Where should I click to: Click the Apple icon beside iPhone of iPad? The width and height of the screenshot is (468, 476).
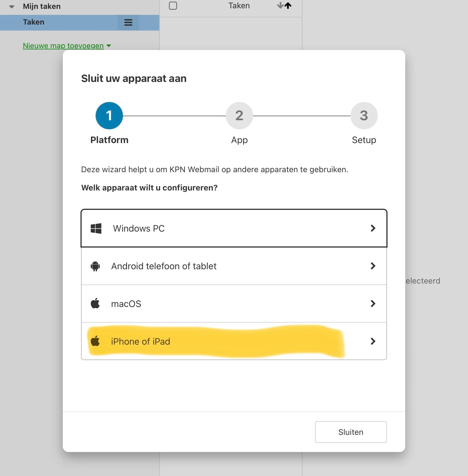[x=95, y=341]
